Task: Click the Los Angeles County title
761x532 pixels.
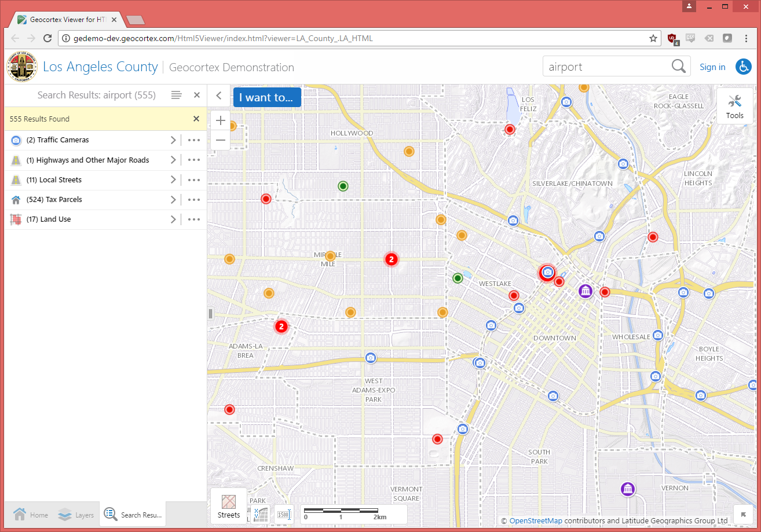Action: (x=100, y=67)
